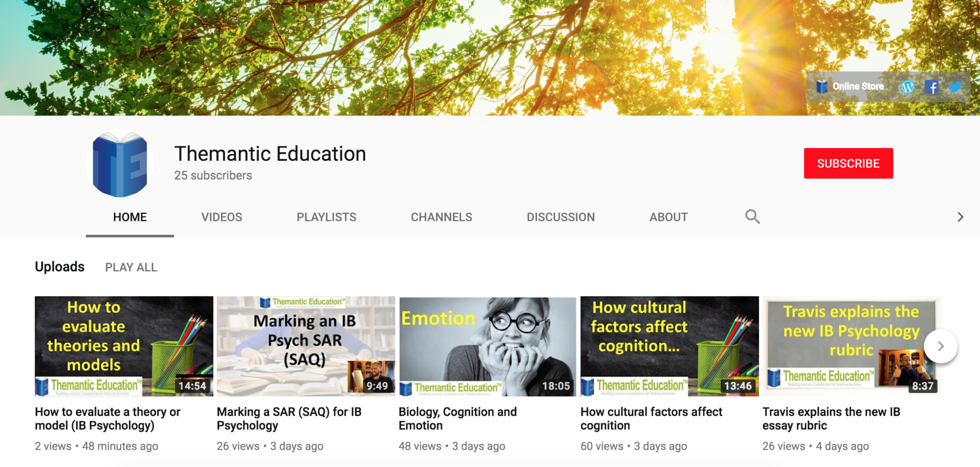Open the WordPress link icon in banner
This screenshot has height=467, width=980.
pos(908,87)
